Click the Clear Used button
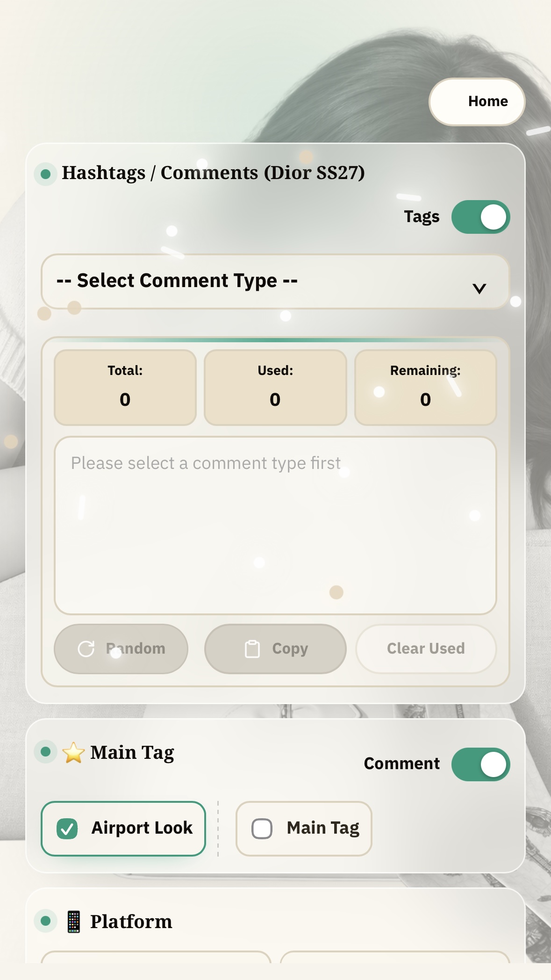This screenshot has width=551, height=980. pos(426,649)
